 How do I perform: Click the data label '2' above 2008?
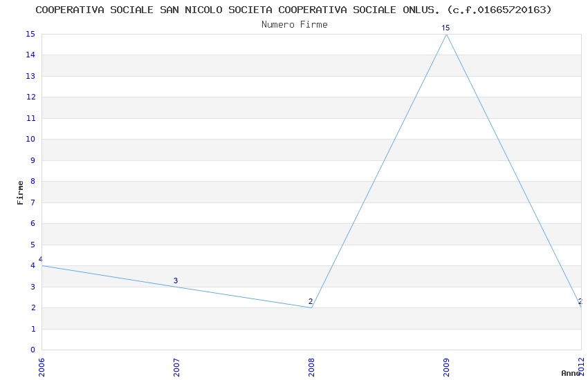[x=311, y=301]
